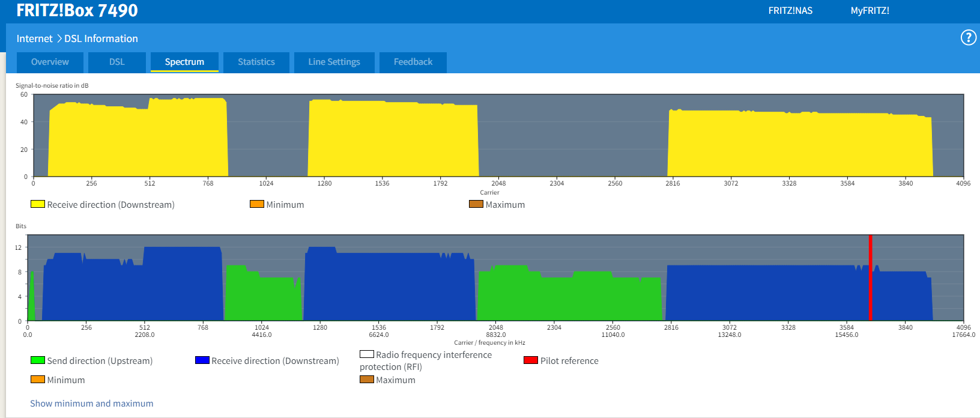Click the FRITZ!Box 7490 title
Viewport: 980px width, 418px height.
77,11
